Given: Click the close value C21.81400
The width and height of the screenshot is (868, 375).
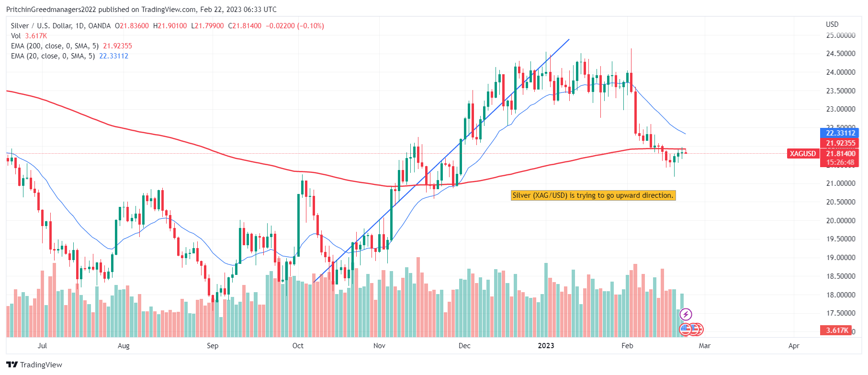Looking at the screenshot, I should pos(245,26).
